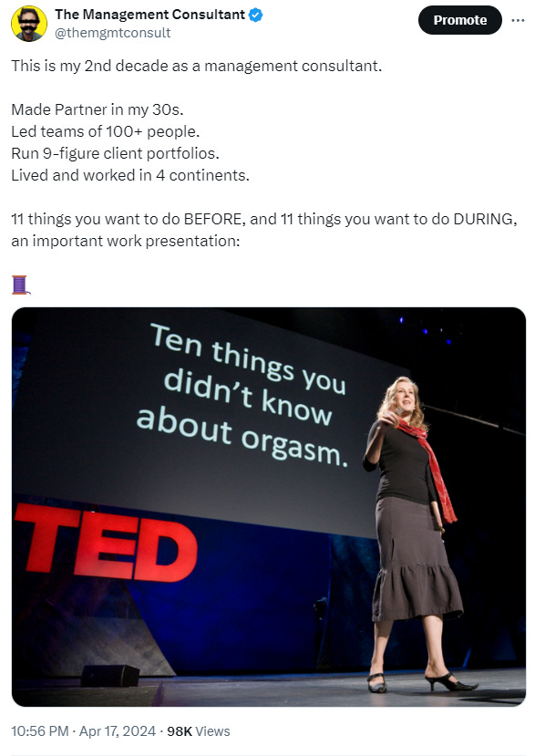
Task: Click the blue verified badge
Action: (x=255, y=15)
